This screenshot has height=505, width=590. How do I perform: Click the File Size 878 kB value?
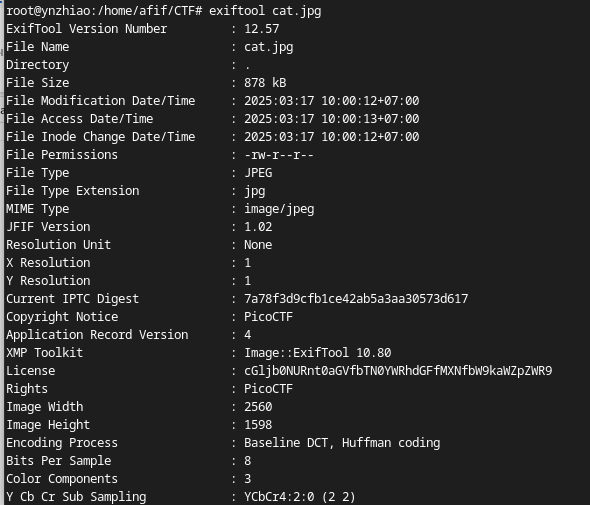click(265, 83)
